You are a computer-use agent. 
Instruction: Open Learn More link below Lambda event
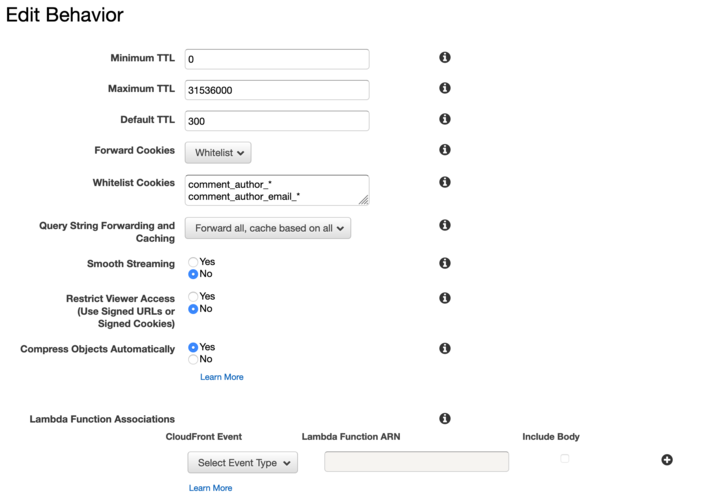[210, 488]
